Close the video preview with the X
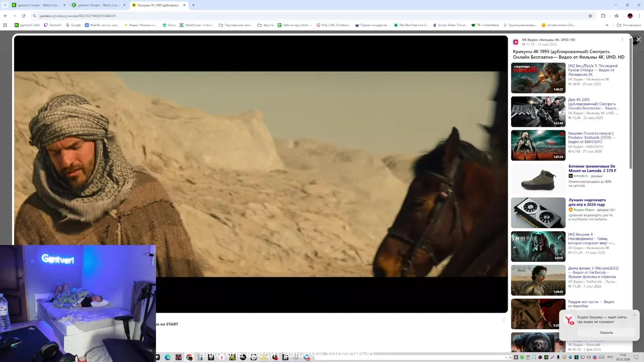Viewport: 644px width, 362px height. pos(638,39)
